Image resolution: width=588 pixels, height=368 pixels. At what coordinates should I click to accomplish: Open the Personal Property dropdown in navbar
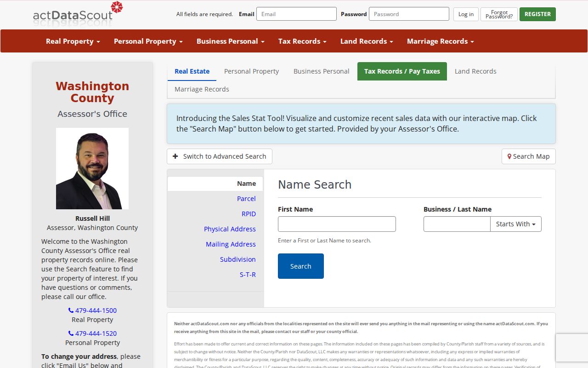coord(148,41)
